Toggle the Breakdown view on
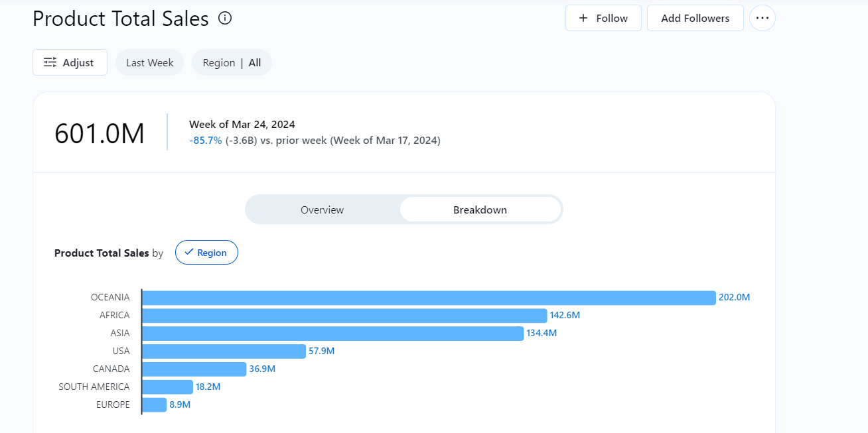 pos(480,209)
